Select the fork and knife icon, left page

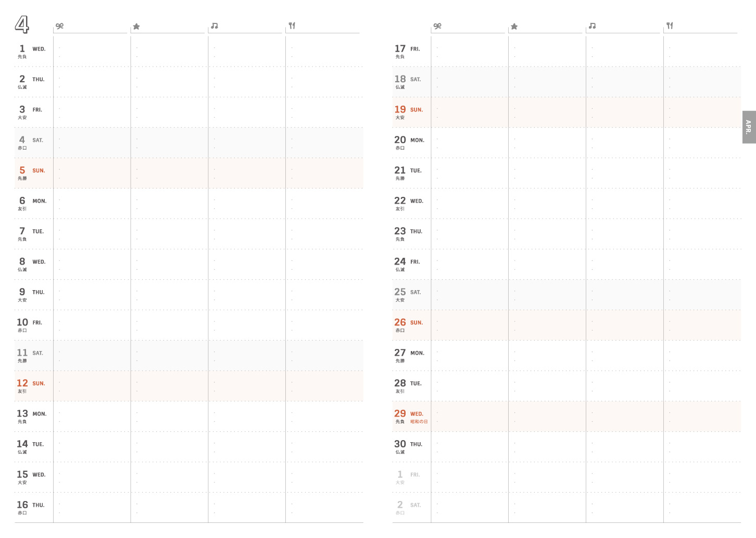pyautogui.click(x=292, y=26)
